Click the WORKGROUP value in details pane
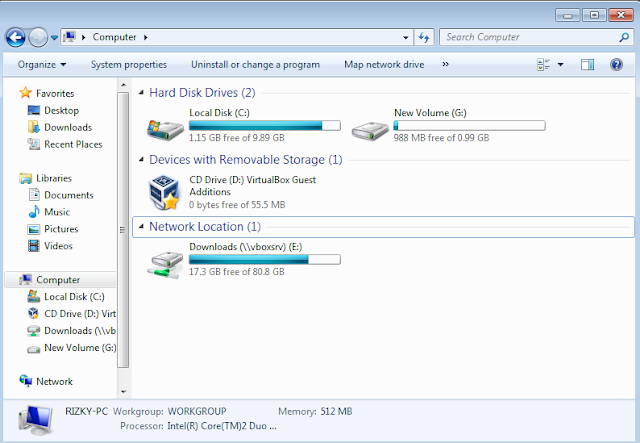 click(197, 412)
